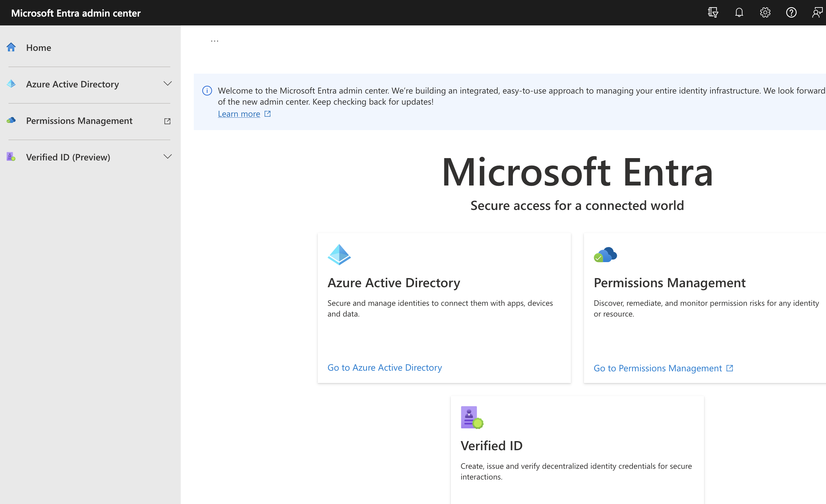Click the ellipsis breadcrumb above the banner

pyautogui.click(x=215, y=40)
